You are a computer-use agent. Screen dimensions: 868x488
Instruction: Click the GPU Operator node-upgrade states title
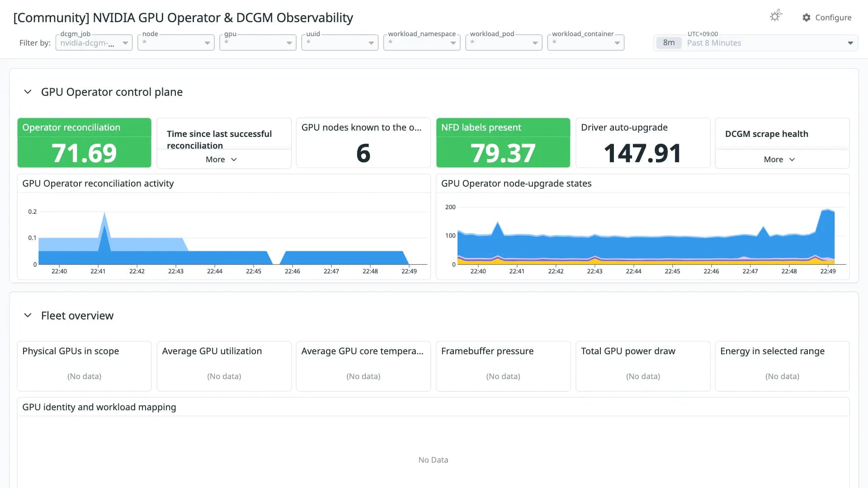coord(516,183)
